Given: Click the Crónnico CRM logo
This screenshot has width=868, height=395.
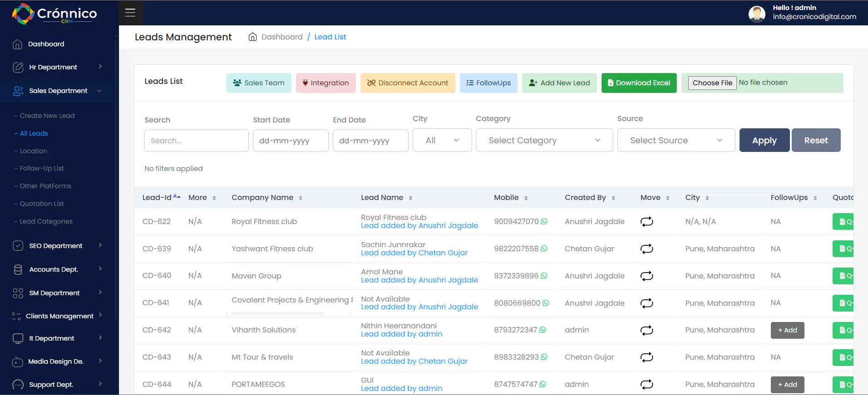Looking at the screenshot, I should tap(54, 14).
